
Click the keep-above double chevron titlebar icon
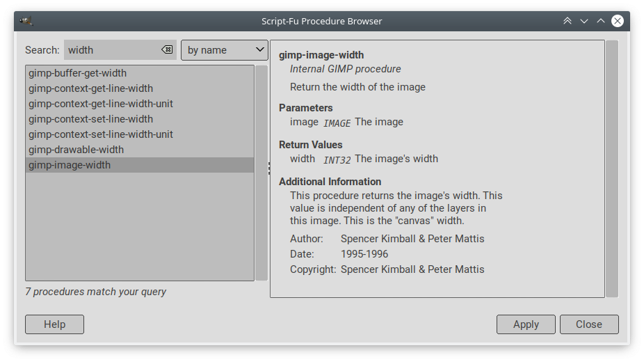pyautogui.click(x=567, y=21)
